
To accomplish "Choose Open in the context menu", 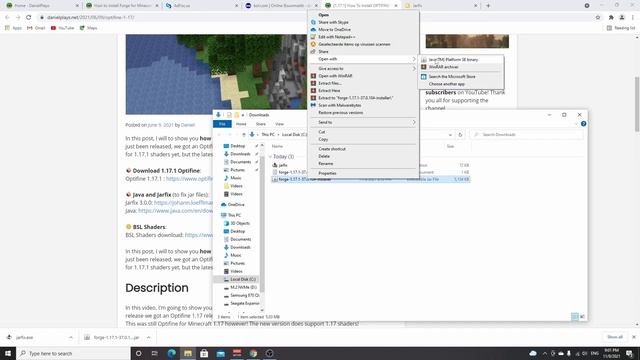I will 324,15.
